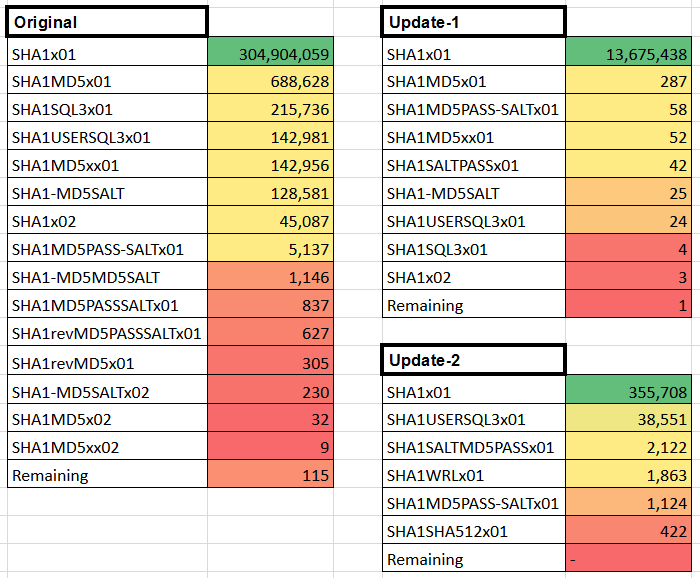Click the red cell containing 4
700x578 pixels.
[x=629, y=248]
